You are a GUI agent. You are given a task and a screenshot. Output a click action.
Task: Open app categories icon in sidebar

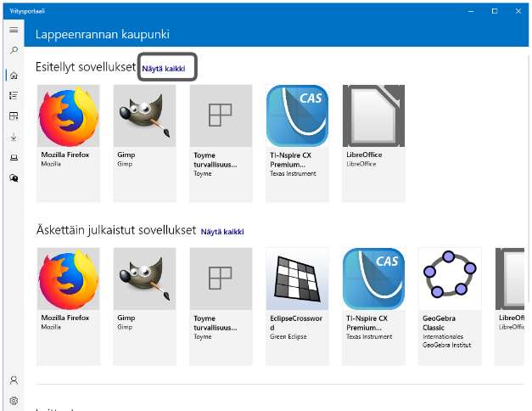[x=14, y=116]
